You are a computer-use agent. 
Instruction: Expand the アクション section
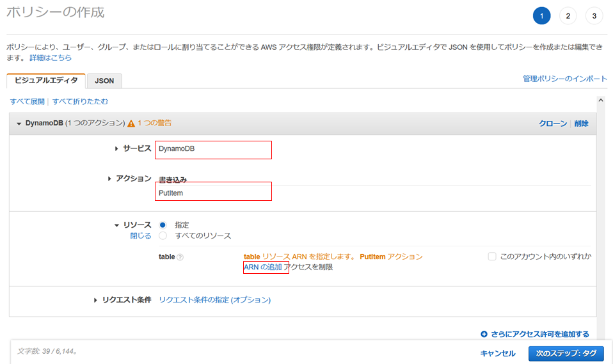coord(109,178)
